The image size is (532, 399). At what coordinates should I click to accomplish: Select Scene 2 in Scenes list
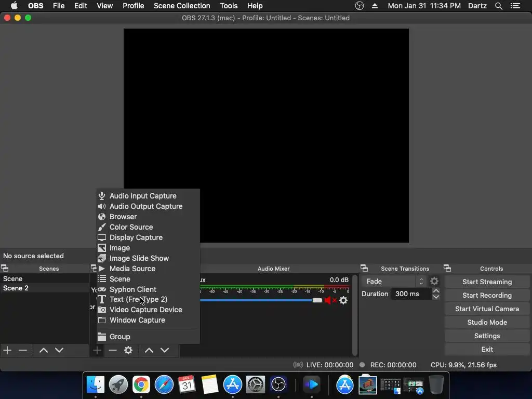pos(45,288)
